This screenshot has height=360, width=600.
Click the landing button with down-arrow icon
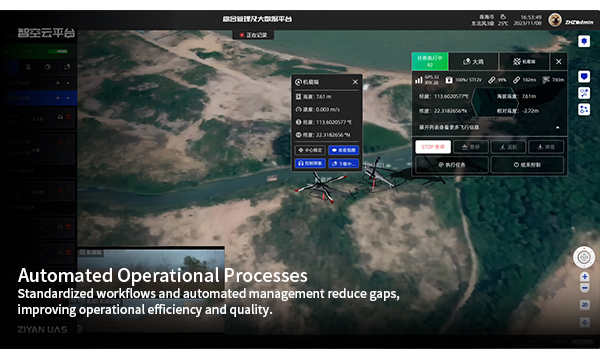tap(546, 147)
